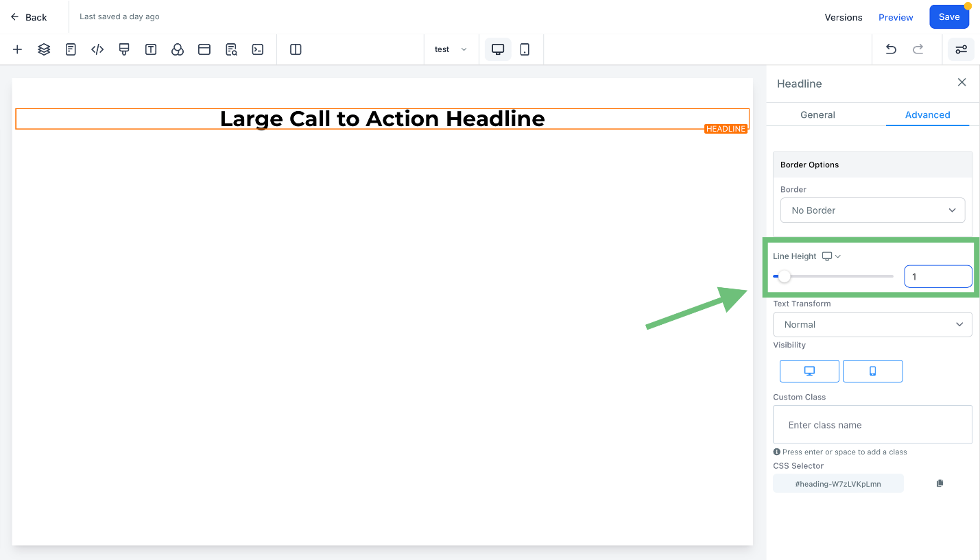
Task: Select the Large Call to Action Headline
Action: pos(382,119)
